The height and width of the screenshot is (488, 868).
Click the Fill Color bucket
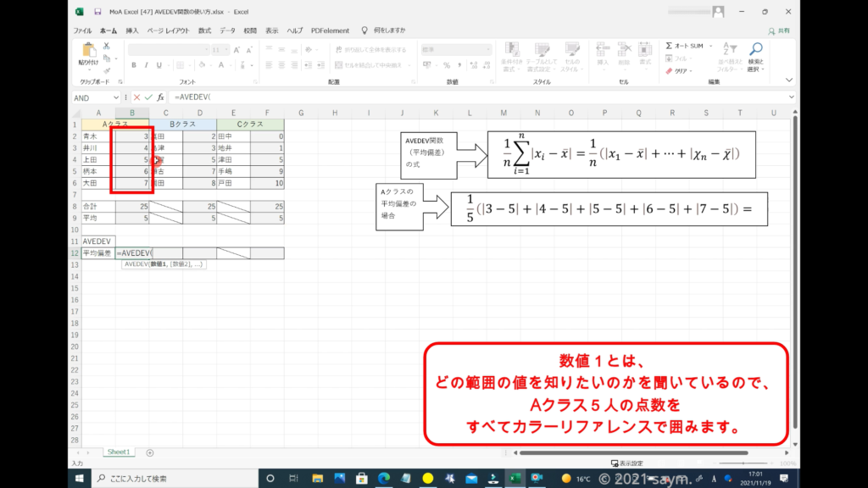click(x=202, y=65)
